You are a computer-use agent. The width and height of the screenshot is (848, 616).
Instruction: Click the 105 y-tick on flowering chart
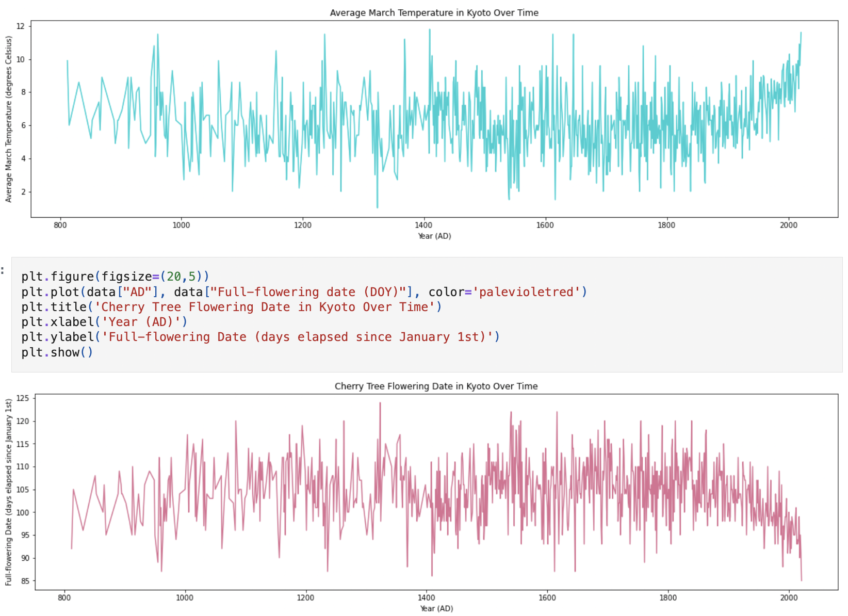point(23,490)
